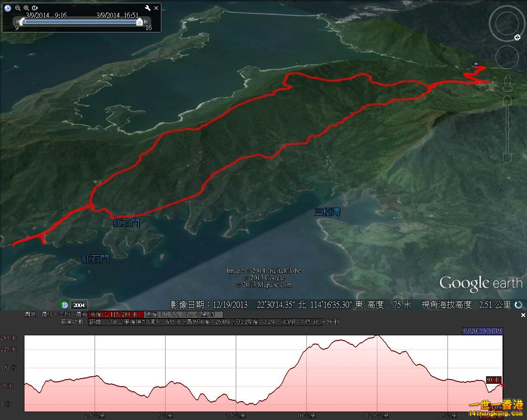This screenshot has height=420, width=527.
Task: Zoom out the time slider range
Action: click(x=18, y=8)
